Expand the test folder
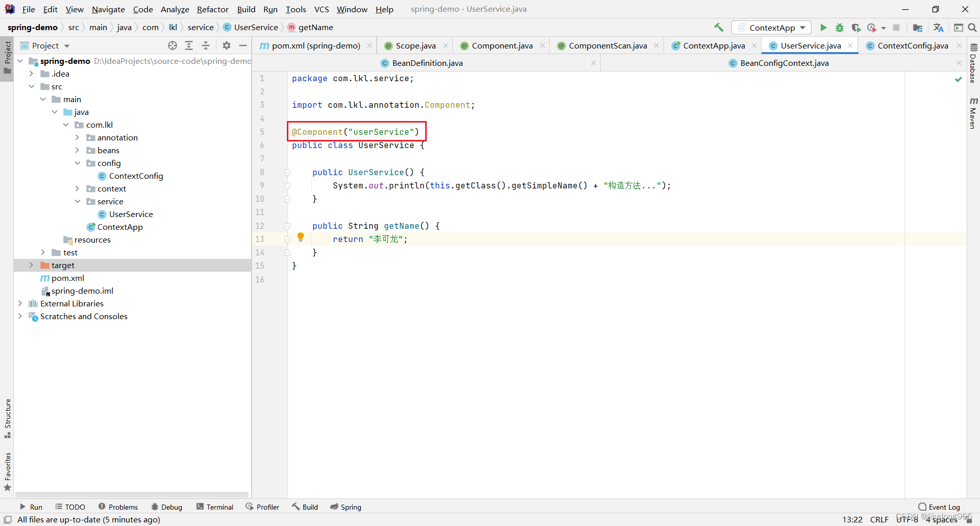 click(43, 252)
